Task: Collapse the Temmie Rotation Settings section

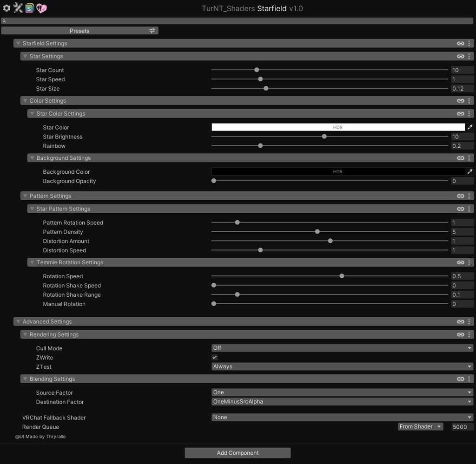Action: tap(32, 262)
